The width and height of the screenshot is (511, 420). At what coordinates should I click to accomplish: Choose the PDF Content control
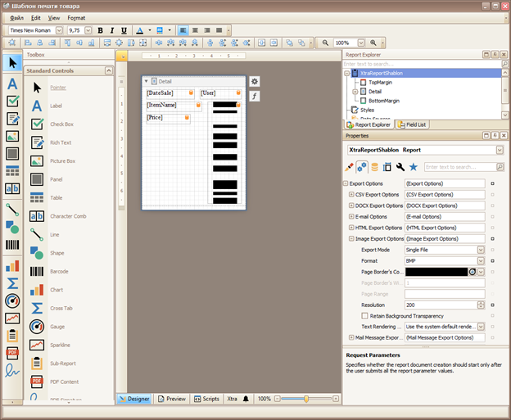click(64, 382)
